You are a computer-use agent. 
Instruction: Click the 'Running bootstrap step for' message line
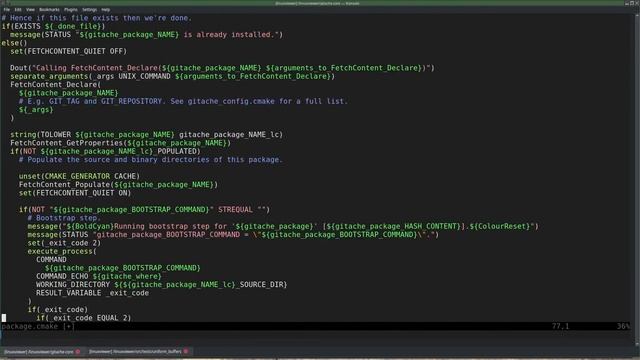[x=283, y=226]
